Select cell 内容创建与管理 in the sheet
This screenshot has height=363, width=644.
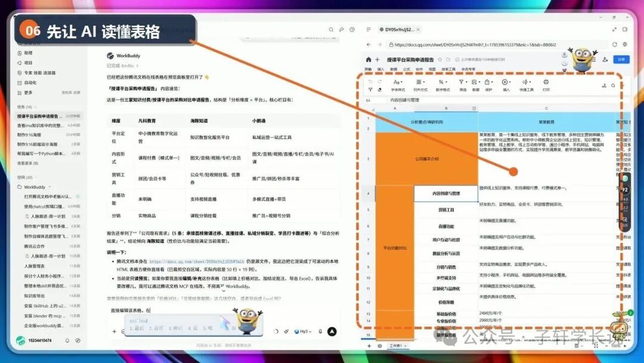pos(446,193)
